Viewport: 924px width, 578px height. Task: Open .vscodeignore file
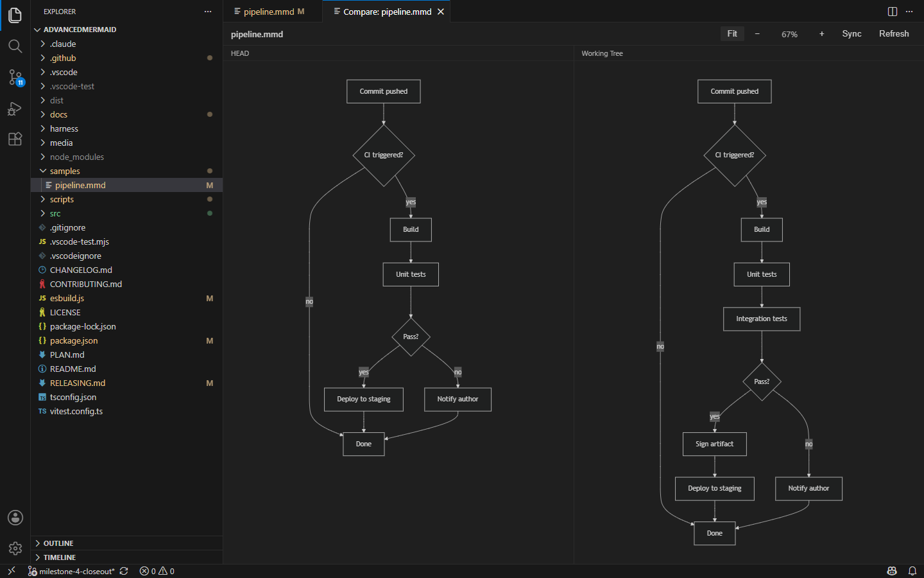pyautogui.click(x=126, y=256)
